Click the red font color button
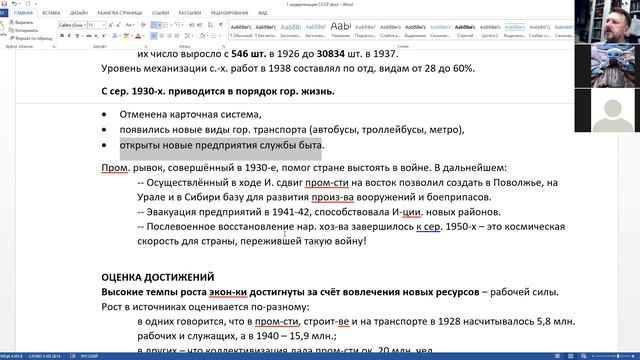The height and width of the screenshot is (360, 640). tap(138, 36)
